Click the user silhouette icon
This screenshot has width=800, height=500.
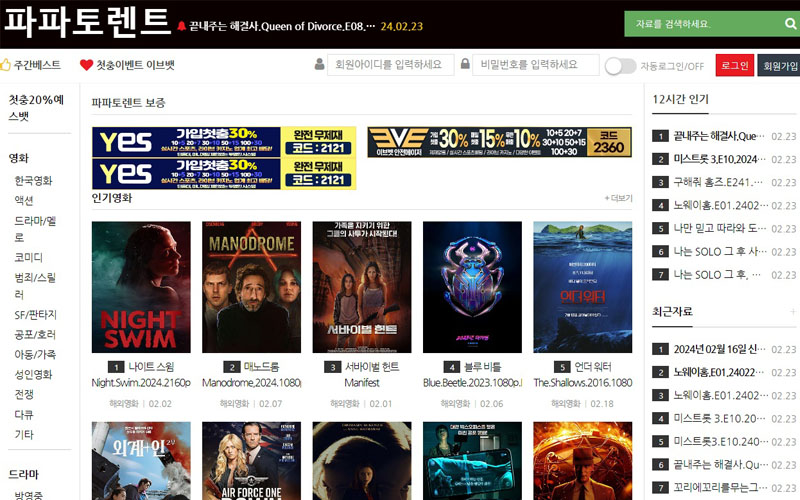click(x=319, y=64)
